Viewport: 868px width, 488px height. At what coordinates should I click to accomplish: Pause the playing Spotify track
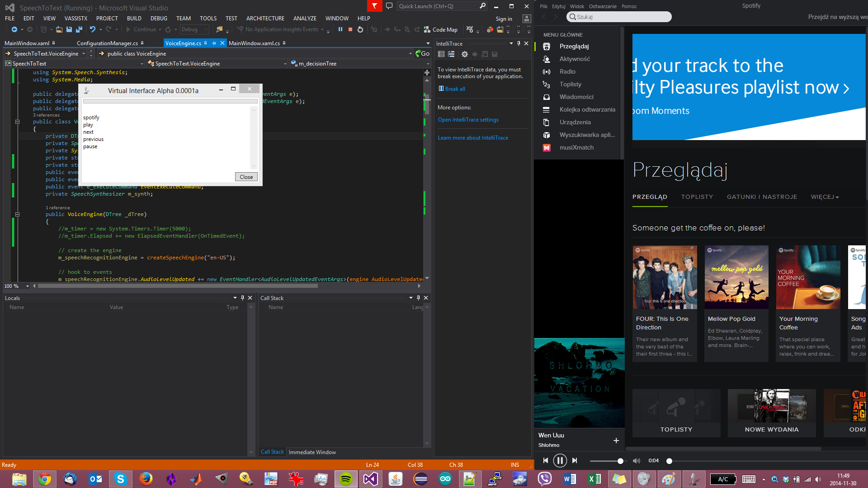[560, 460]
